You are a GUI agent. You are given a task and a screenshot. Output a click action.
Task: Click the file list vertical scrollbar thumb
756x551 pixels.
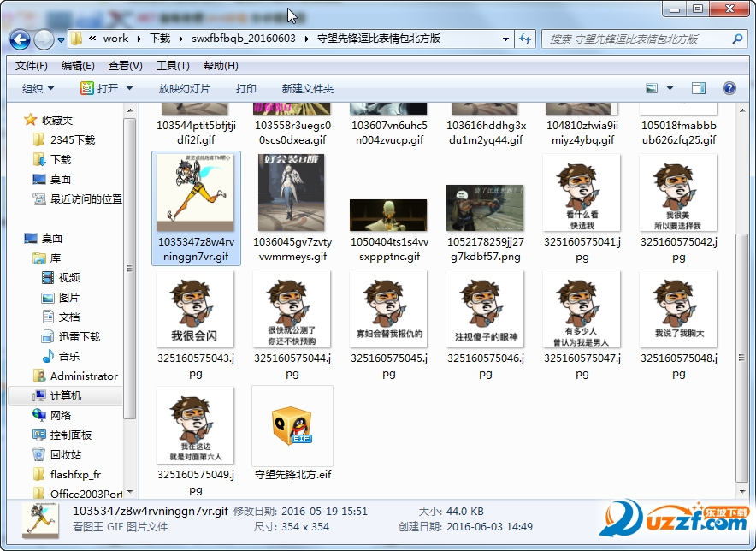[x=741, y=358]
